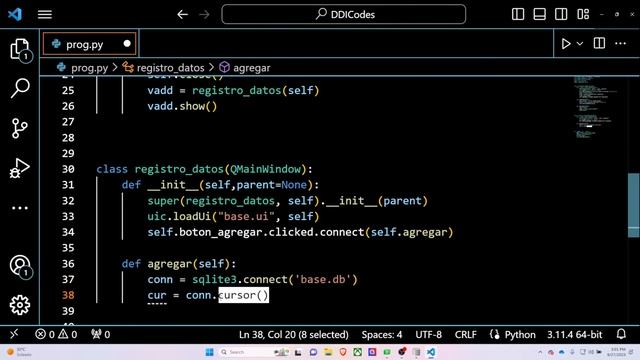The image size is (640, 360).
Task: Open the VS Code icon in the taskbar
Action: (x=431, y=352)
